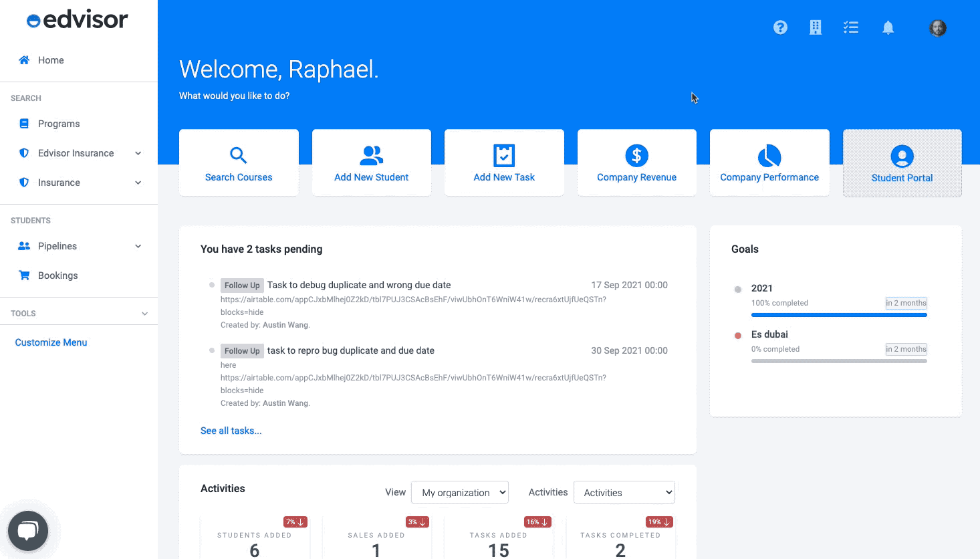Open the task checklist icon in header
Viewport: 980px width, 559px height.
click(851, 27)
